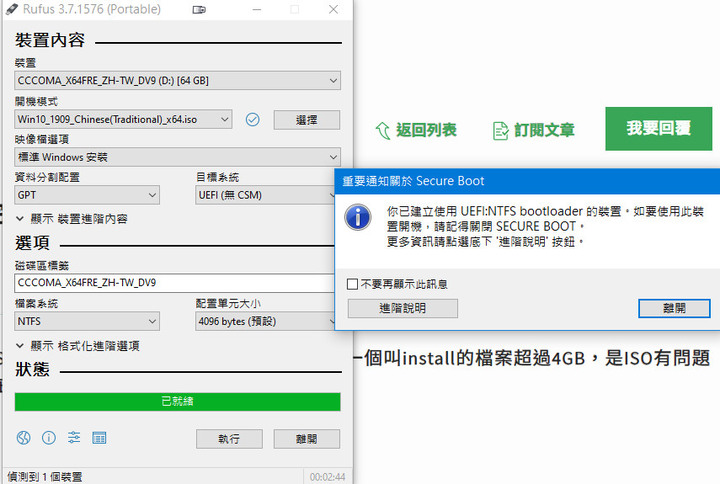Open the Rufus about info icon
This screenshot has width=720, height=484.
point(49,438)
